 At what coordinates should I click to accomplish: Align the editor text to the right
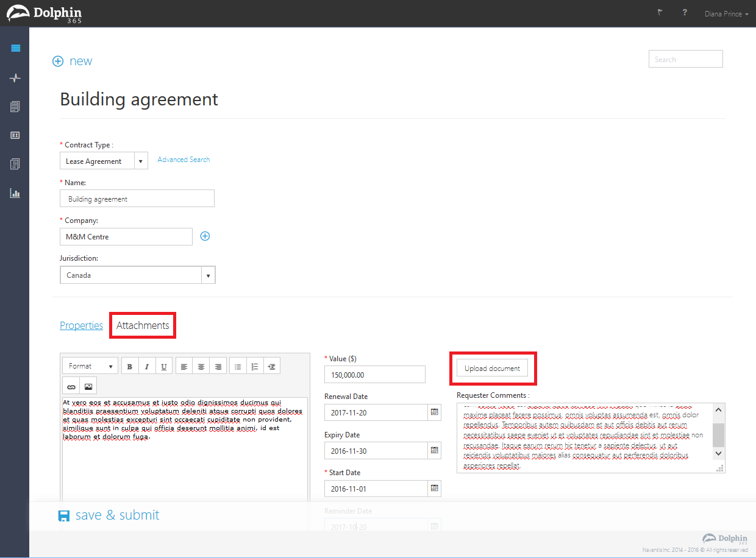(x=218, y=367)
